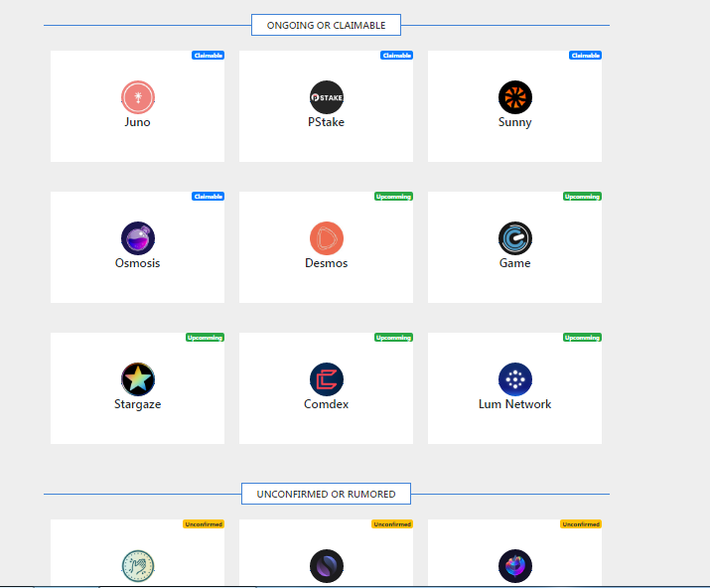Click the PStake logo icon
The height and width of the screenshot is (588, 710).
coord(327,97)
